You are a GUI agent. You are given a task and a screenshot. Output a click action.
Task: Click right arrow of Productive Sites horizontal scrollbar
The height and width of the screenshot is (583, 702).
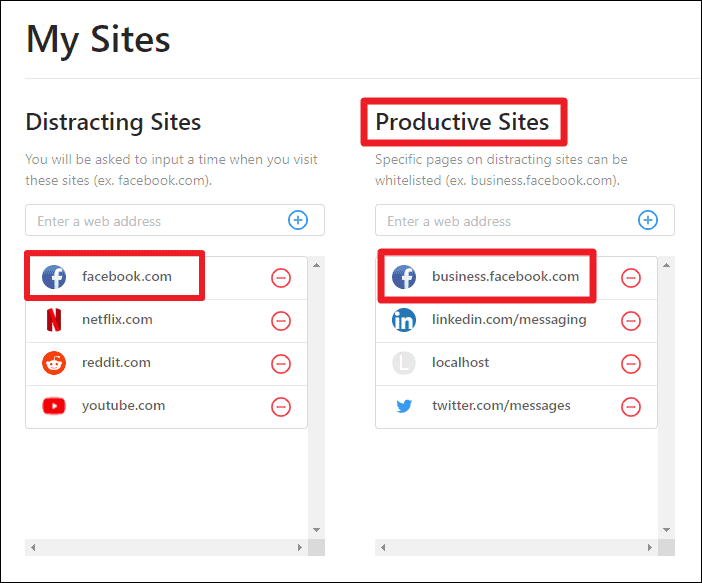650,548
